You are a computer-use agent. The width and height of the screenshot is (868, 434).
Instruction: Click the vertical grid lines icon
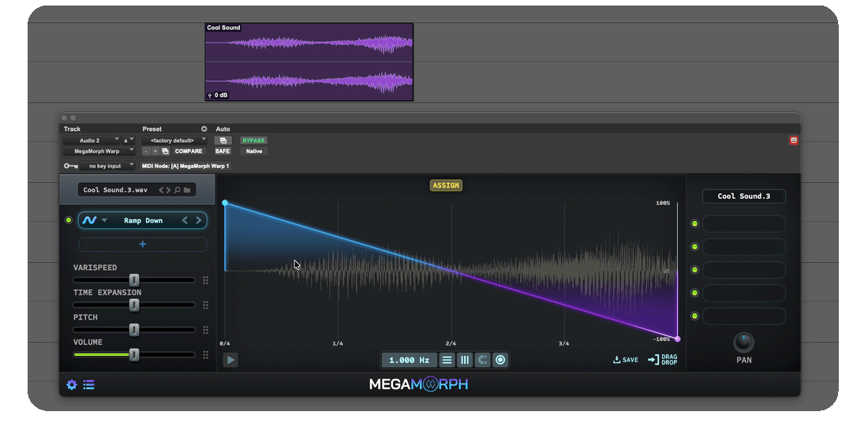click(465, 360)
